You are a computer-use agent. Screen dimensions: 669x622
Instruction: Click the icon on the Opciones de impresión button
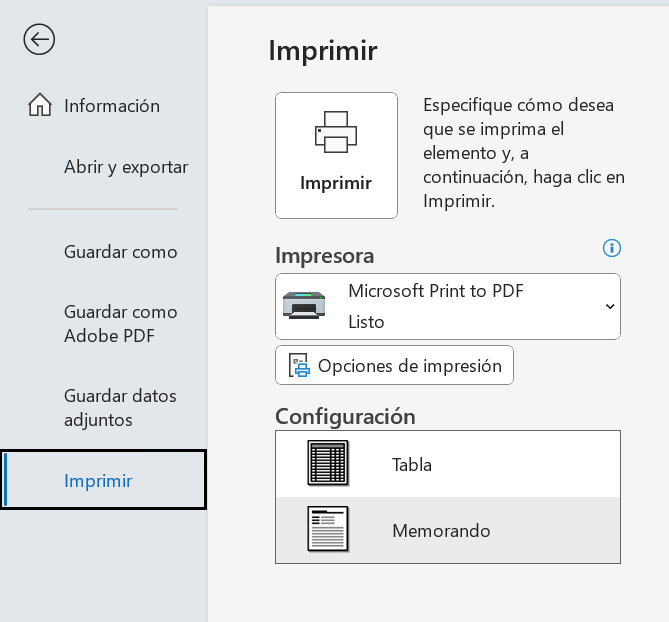click(299, 366)
